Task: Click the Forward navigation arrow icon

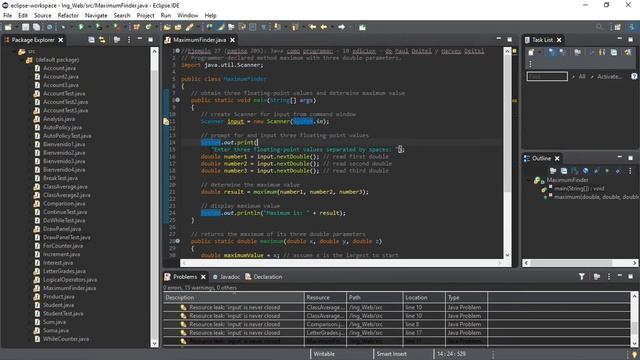Action: click(x=342, y=27)
